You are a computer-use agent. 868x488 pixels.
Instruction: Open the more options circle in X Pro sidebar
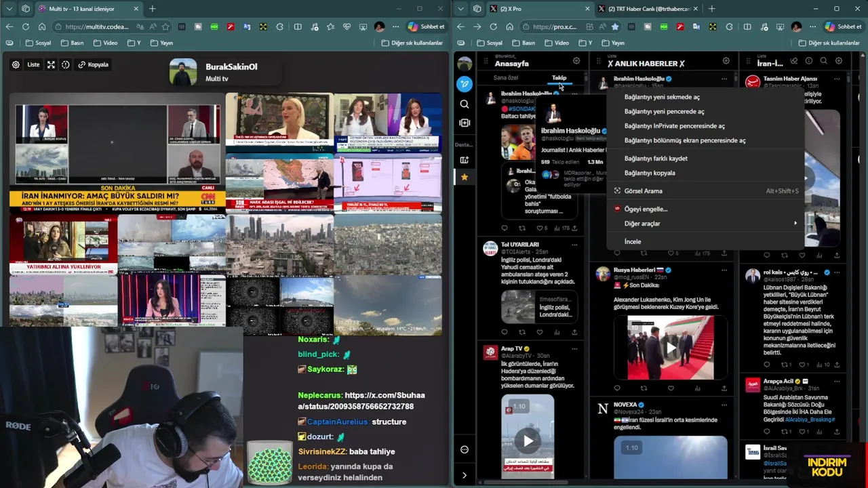click(465, 449)
